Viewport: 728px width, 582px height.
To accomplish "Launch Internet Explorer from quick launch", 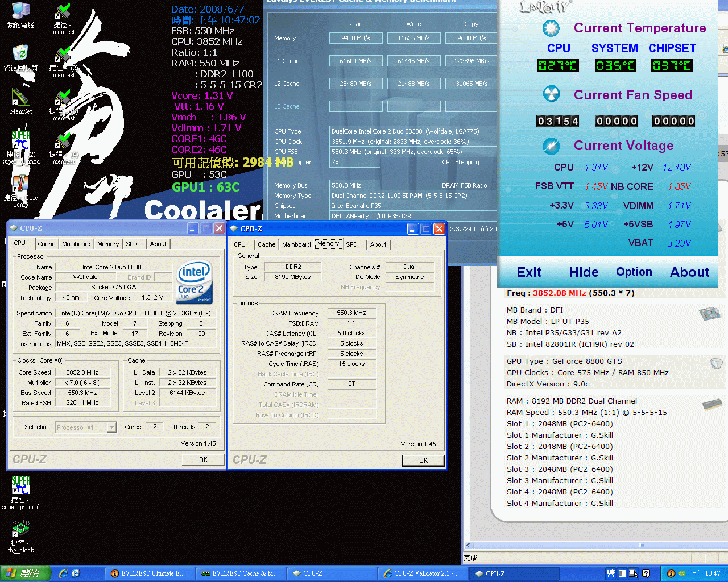I will [x=63, y=573].
